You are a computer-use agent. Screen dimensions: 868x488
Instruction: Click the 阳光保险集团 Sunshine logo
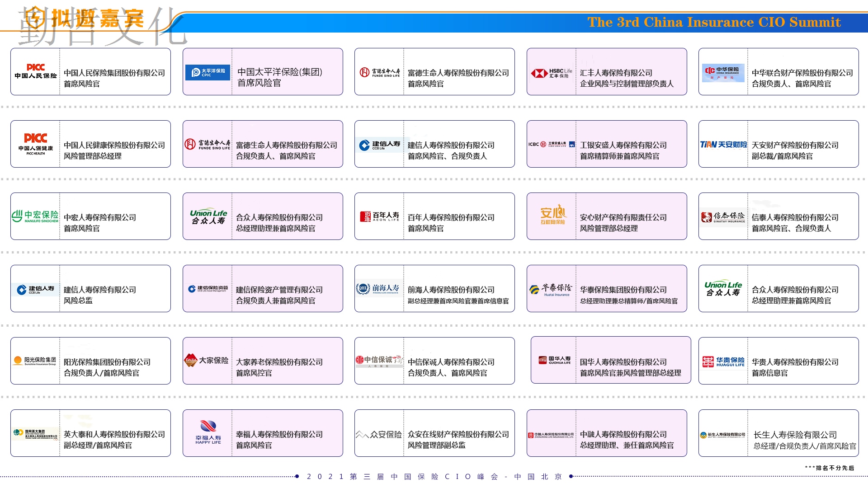pos(35,361)
